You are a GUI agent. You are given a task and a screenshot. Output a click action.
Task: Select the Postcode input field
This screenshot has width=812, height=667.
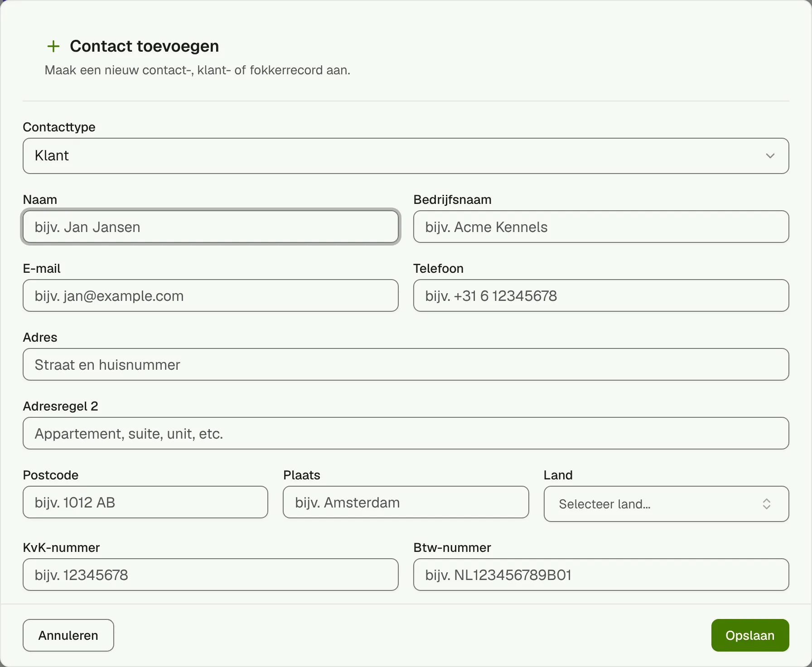tap(145, 502)
